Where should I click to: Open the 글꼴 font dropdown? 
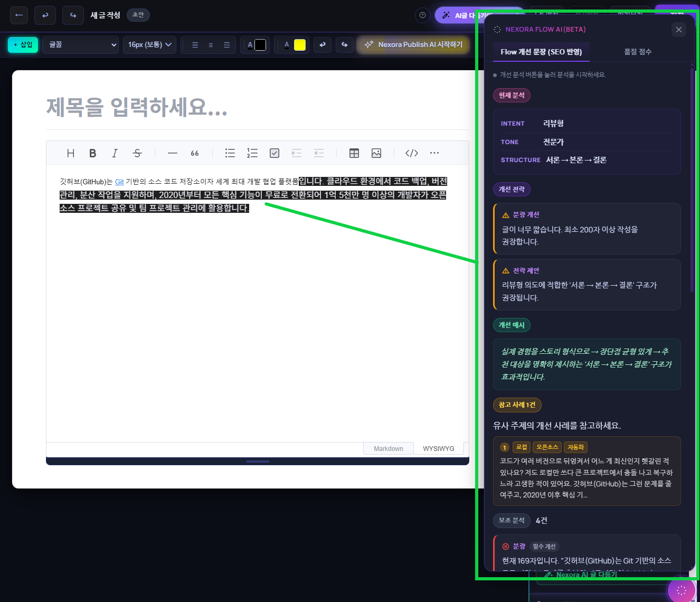tap(81, 45)
